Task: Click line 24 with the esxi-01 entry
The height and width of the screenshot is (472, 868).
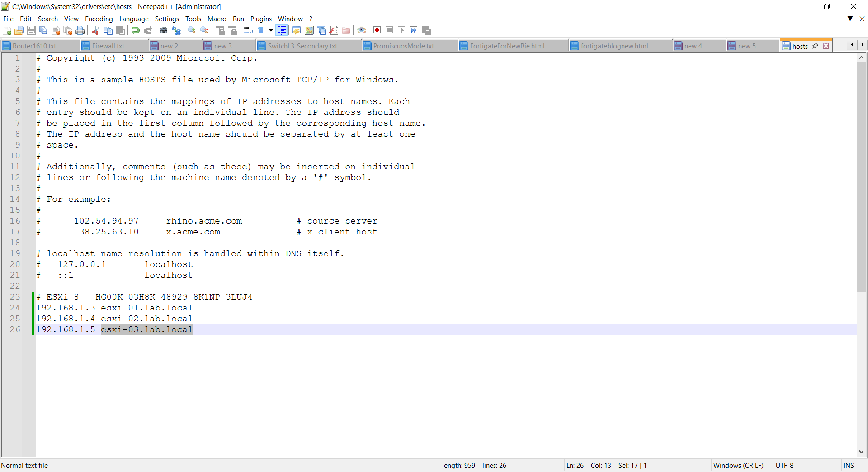Action: point(114,308)
